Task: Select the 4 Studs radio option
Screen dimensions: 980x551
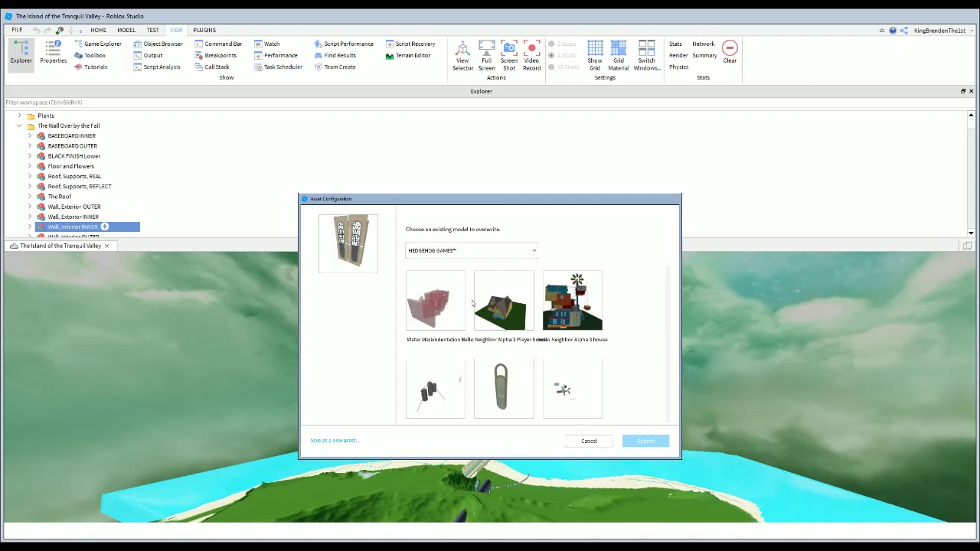Action: 562,55
